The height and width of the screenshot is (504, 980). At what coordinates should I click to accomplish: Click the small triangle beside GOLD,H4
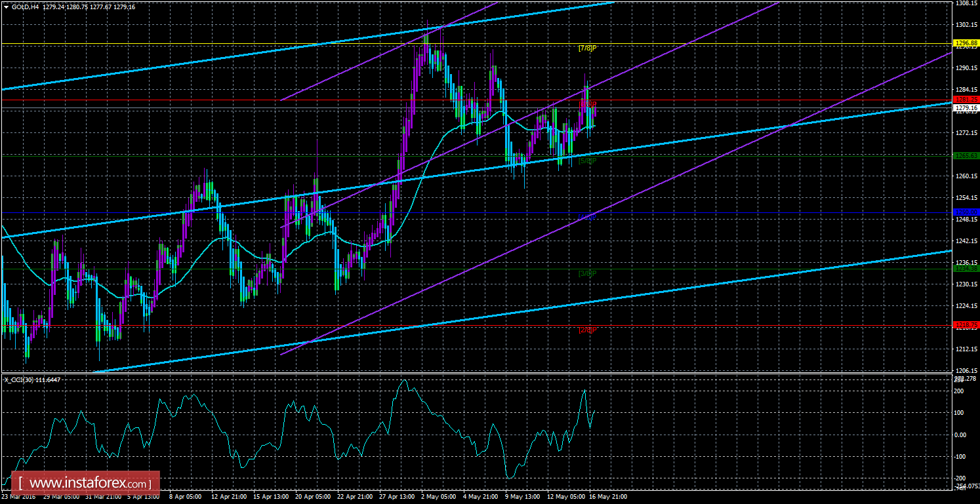pyautogui.click(x=6, y=7)
